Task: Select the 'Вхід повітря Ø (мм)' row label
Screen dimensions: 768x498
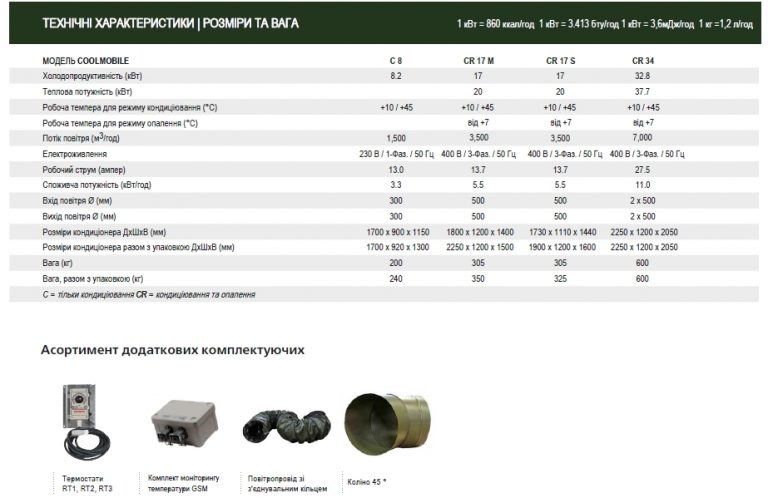Action: click(77, 200)
